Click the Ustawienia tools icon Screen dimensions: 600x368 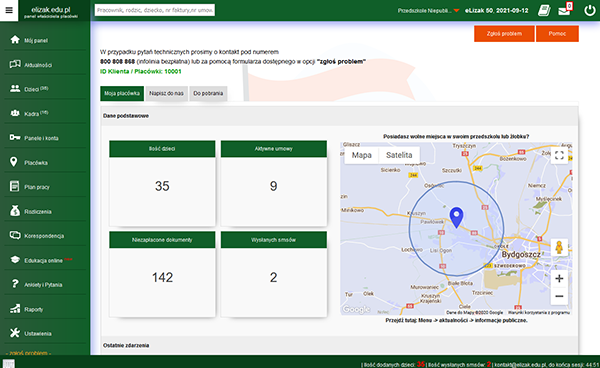15,333
